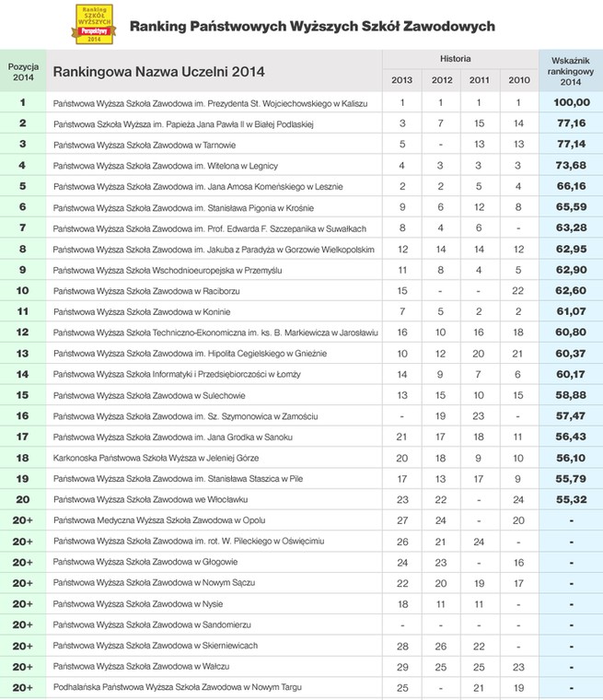Select the Pigonia w Krośnie school name
This screenshot has height=700, width=603.
[x=183, y=208]
